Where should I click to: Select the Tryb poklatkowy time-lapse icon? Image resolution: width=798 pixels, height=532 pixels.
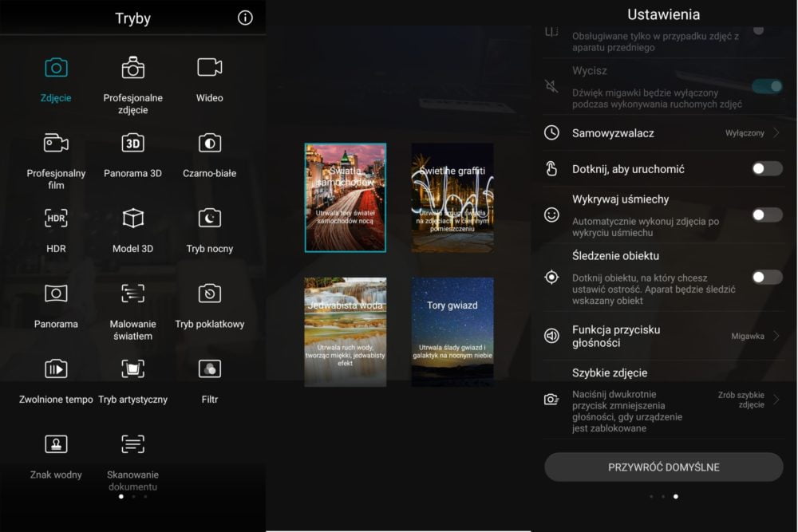[209, 294]
